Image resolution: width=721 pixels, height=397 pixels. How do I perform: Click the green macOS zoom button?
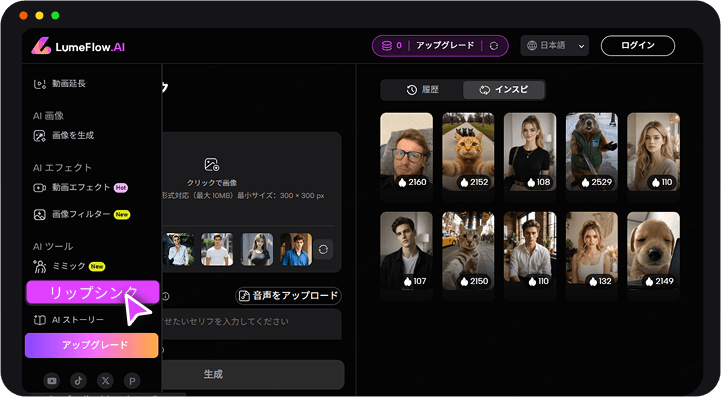click(55, 16)
